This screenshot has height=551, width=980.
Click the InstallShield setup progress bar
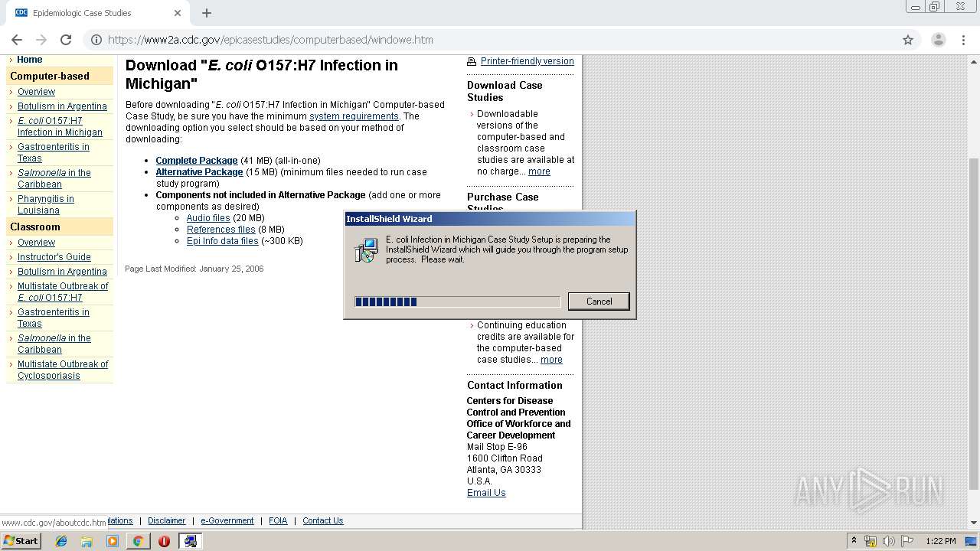457,302
